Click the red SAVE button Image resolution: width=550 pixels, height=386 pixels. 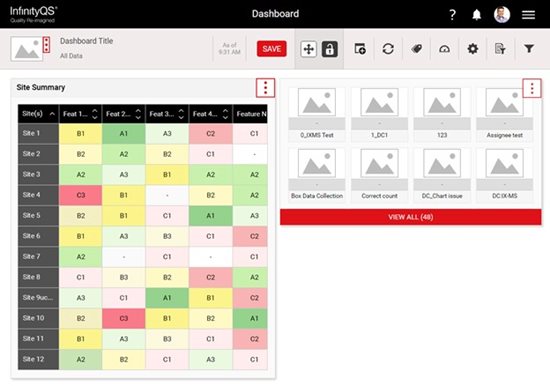(x=271, y=49)
